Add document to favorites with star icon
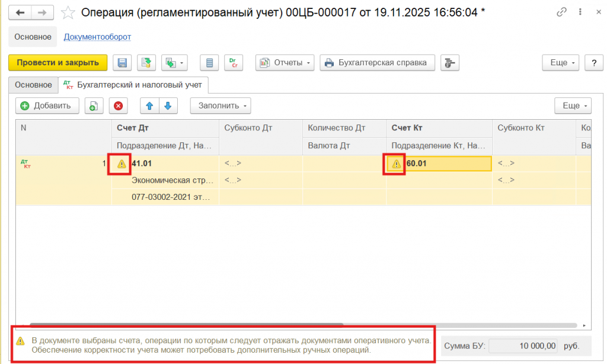607x364 pixels. (68, 13)
